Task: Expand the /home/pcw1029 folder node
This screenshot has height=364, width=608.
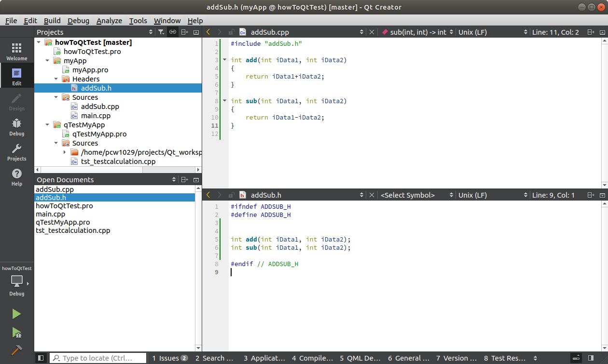Action: point(65,152)
